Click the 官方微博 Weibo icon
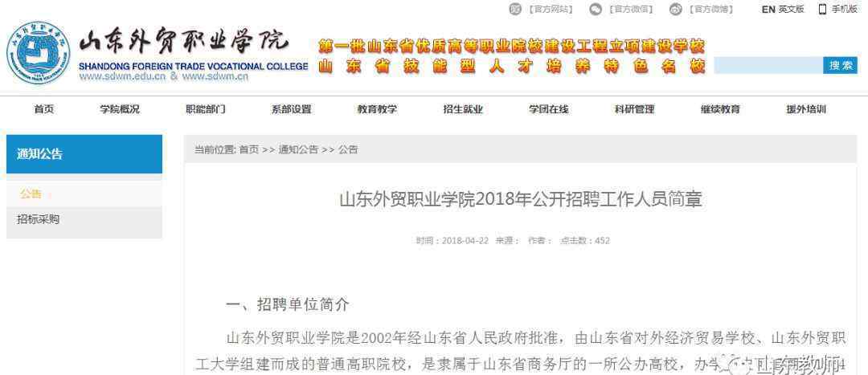 click(676, 9)
